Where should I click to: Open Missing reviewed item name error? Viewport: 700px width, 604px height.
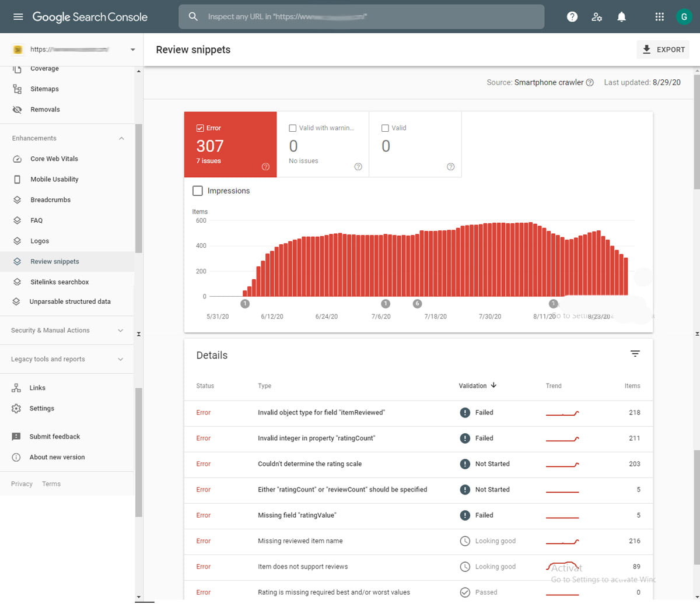(419, 541)
